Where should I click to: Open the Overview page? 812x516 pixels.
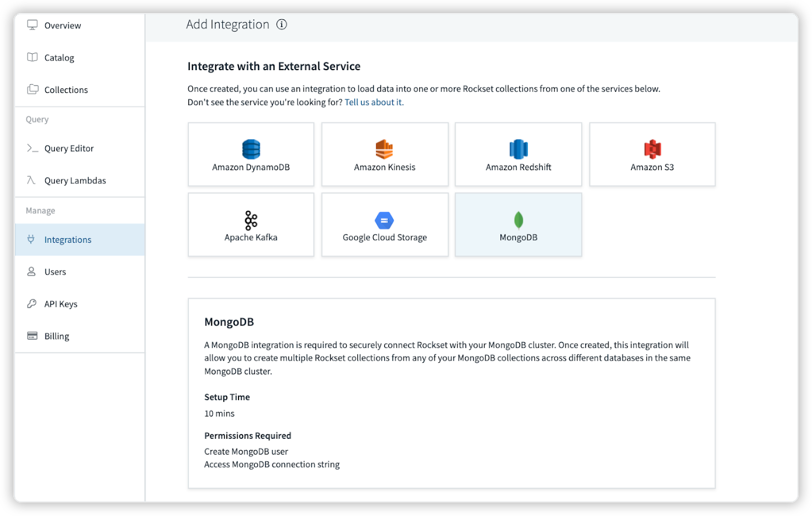point(62,25)
